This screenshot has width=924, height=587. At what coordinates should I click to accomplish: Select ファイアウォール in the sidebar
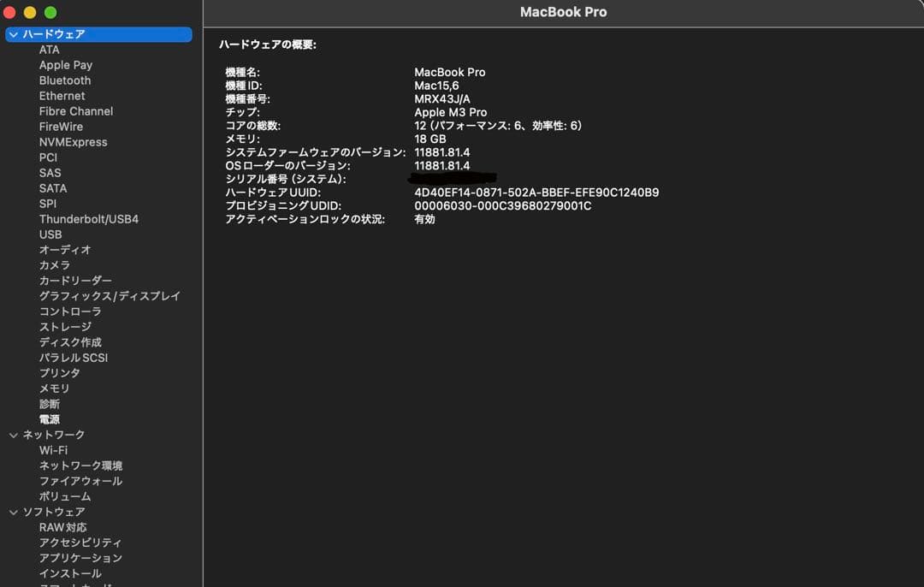coord(80,481)
